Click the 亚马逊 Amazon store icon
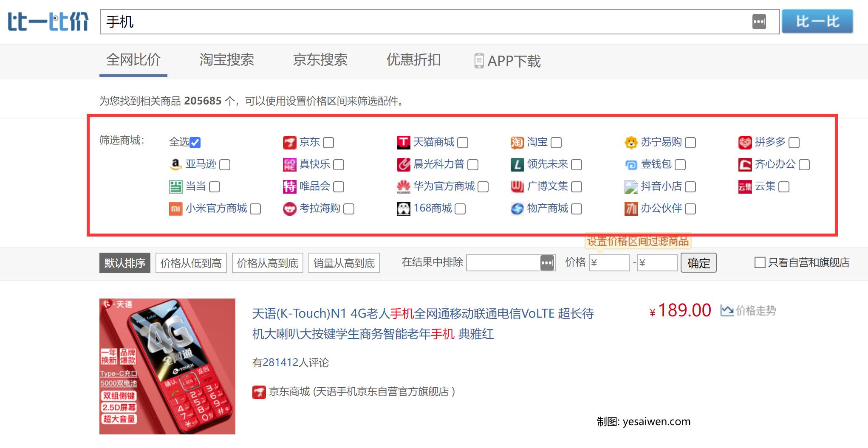 pyautogui.click(x=175, y=165)
